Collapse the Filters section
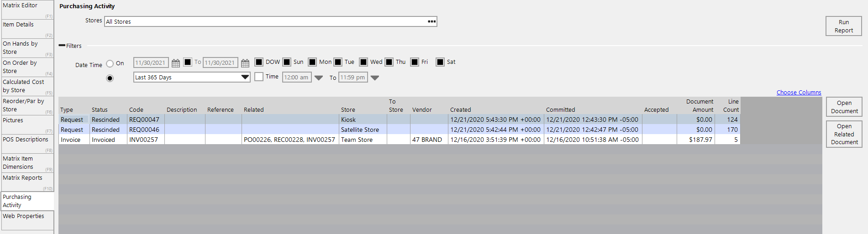This screenshot has width=868, height=234. tap(62, 46)
